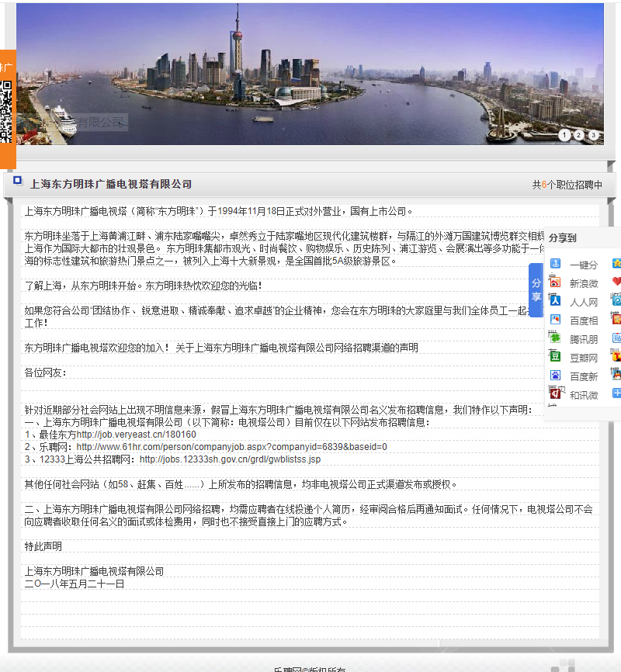Click the Sina Weibo share icon
621x672 pixels.
(555, 282)
